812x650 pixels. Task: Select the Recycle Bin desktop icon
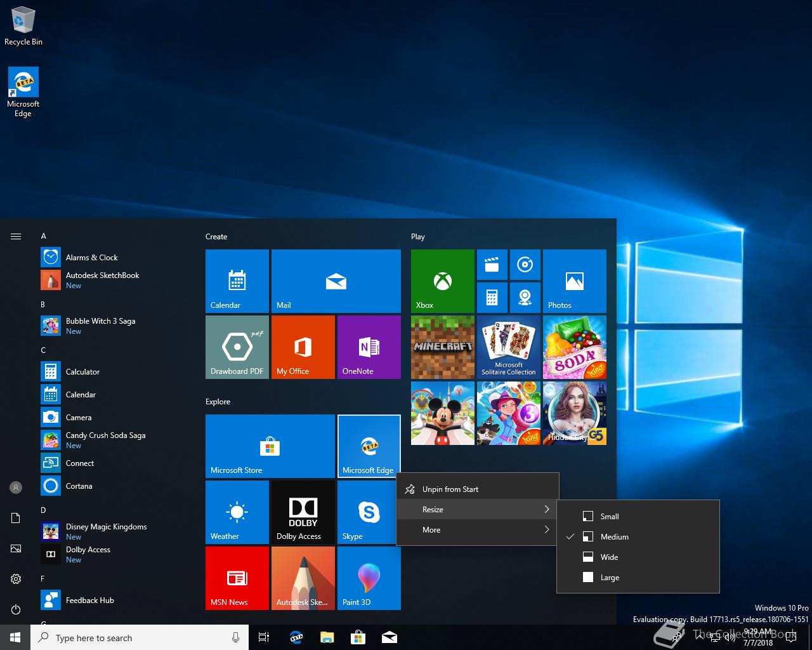[x=23, y=26]
